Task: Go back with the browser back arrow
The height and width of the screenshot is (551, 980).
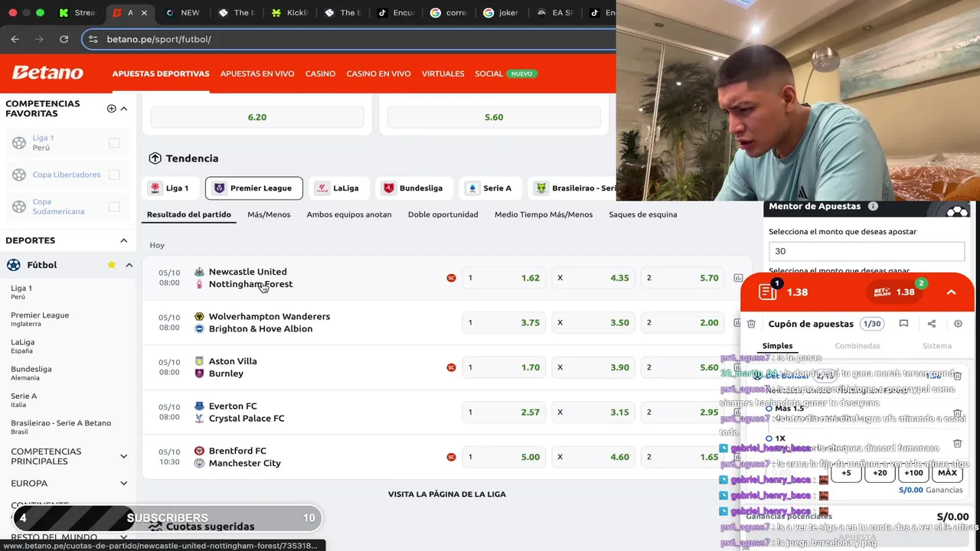Action: coord(15,39)
